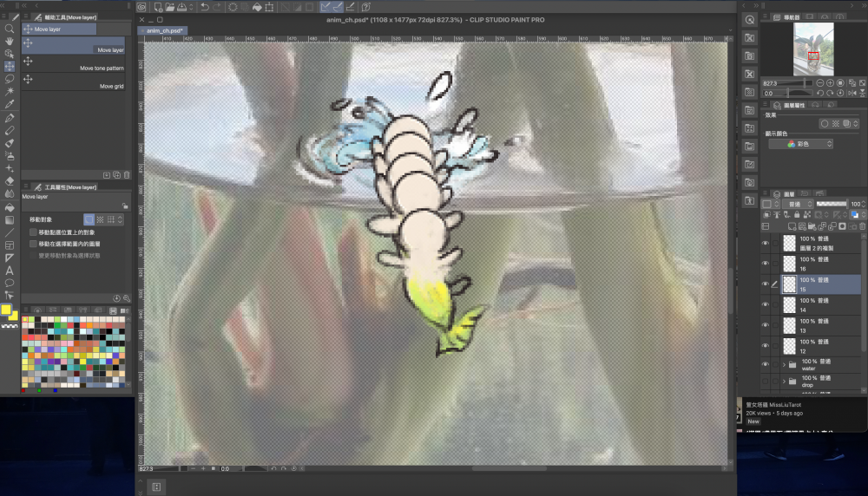Screen dimensions: 868x496
Task: Select the Decoration sparkle tool
Action: point(10,168)
